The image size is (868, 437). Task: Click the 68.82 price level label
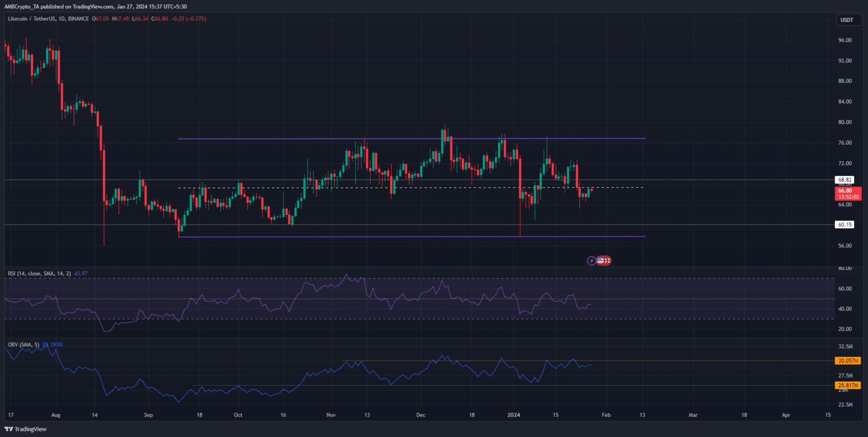click(x=845, y=180)
